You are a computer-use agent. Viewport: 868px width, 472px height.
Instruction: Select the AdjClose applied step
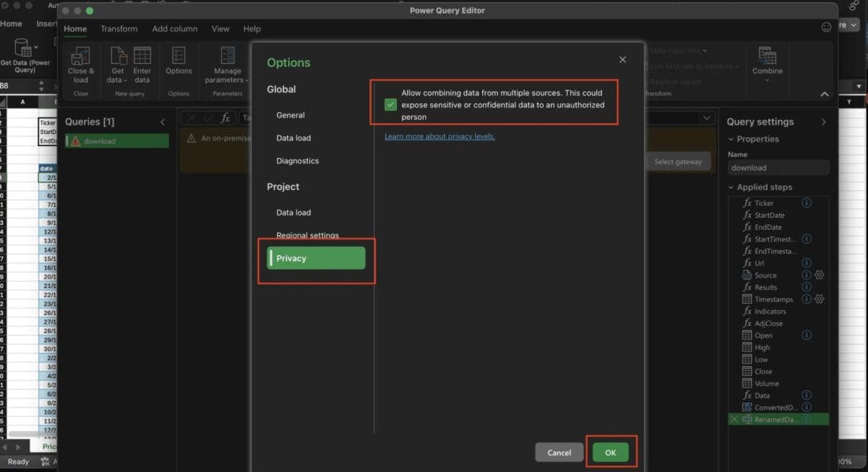(x=769, y=324)
